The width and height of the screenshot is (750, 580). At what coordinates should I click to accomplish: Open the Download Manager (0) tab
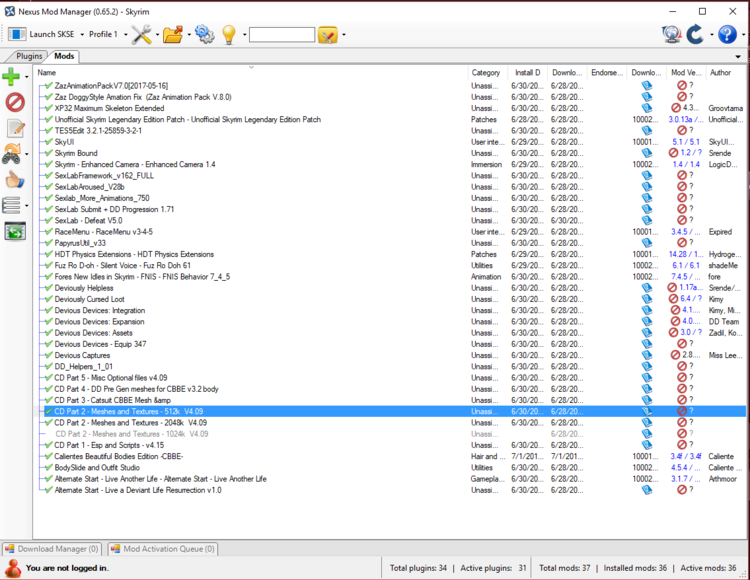click(51, 549)
